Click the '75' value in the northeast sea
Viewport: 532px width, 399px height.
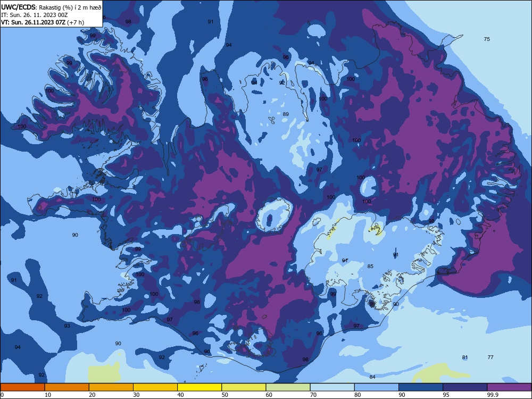pyautogui.click(x=487, y=39)
